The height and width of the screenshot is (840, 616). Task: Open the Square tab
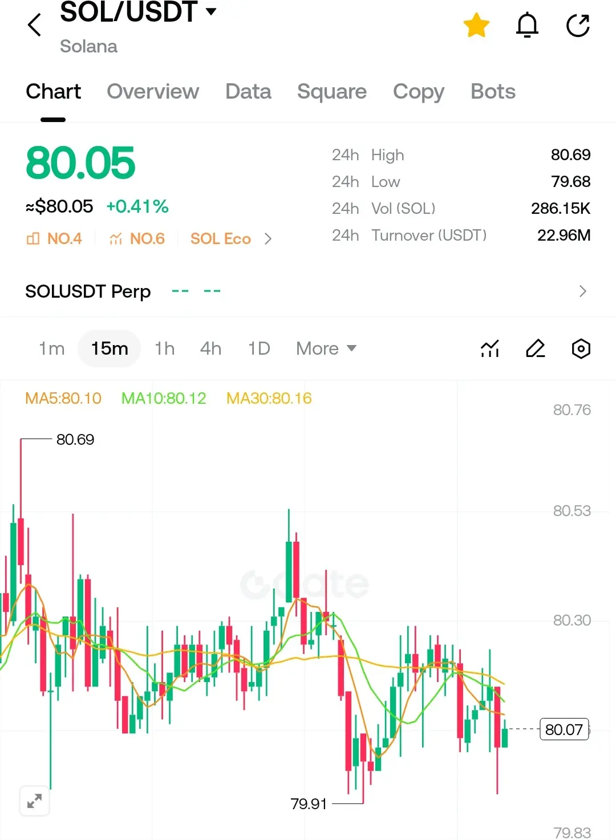tap(332, 91)
